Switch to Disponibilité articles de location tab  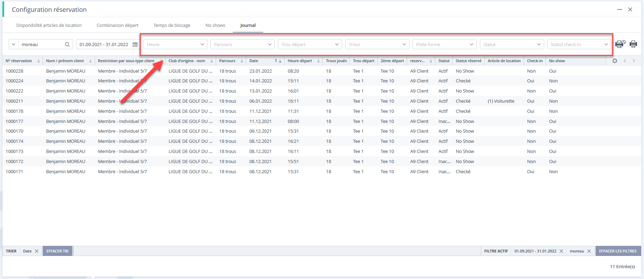point(49,25)
